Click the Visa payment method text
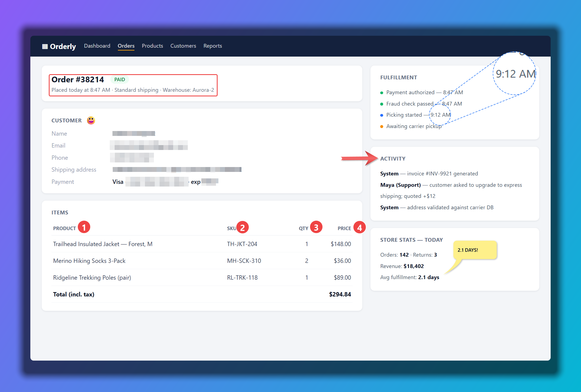581x392 pixels. (x=118, y=182)
